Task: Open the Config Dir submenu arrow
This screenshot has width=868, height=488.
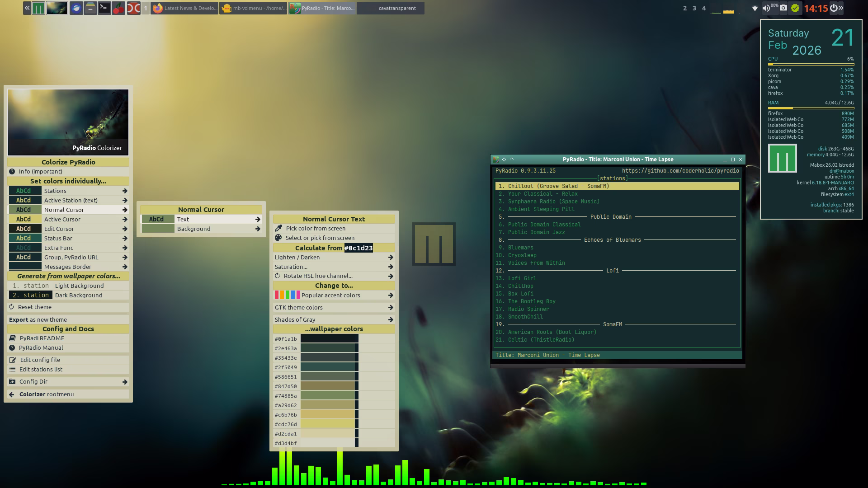Action: (125, 382)
